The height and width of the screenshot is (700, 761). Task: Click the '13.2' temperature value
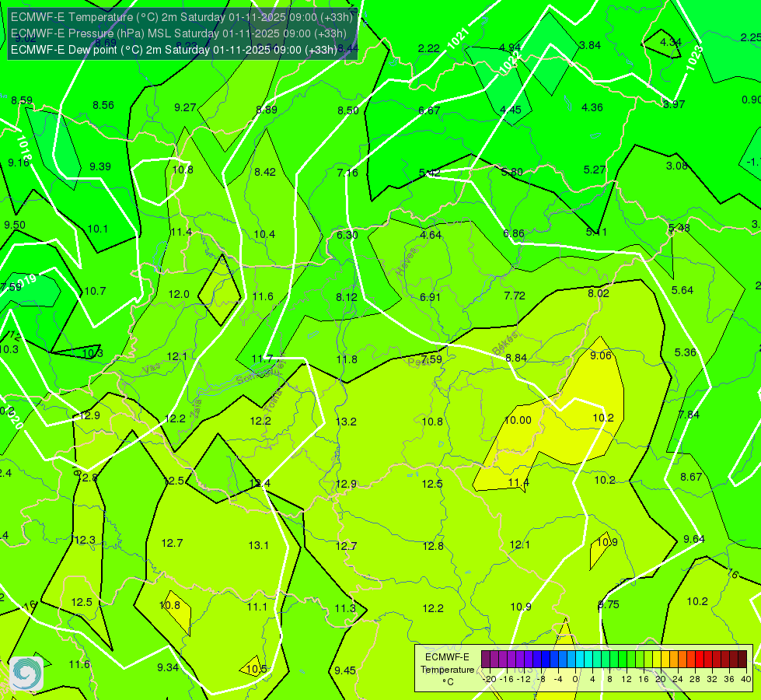pyautogui.click(x=346, y=422)
